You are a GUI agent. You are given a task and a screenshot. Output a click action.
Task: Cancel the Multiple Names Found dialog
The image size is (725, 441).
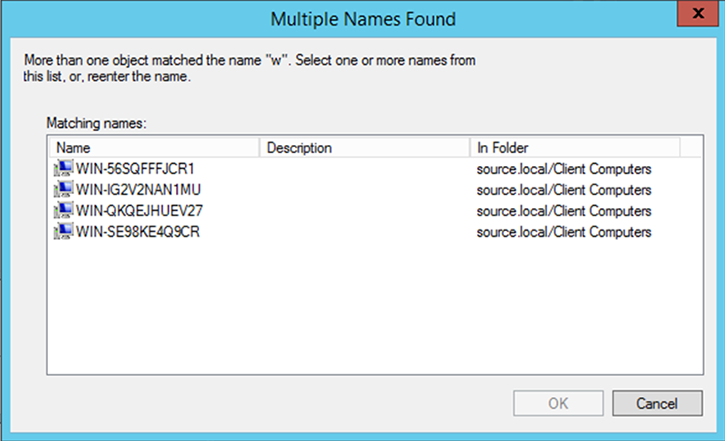coord(657,403)
